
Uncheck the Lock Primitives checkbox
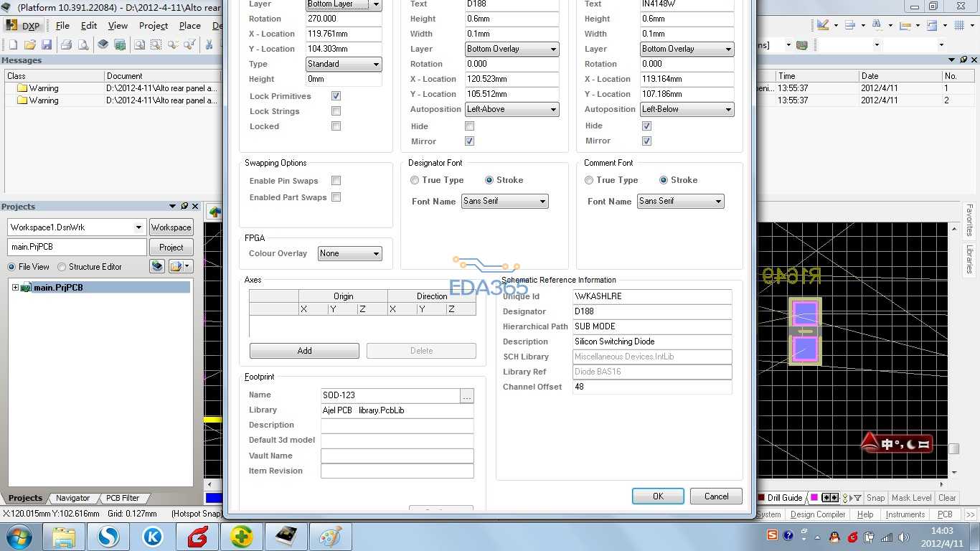point(336,96)
